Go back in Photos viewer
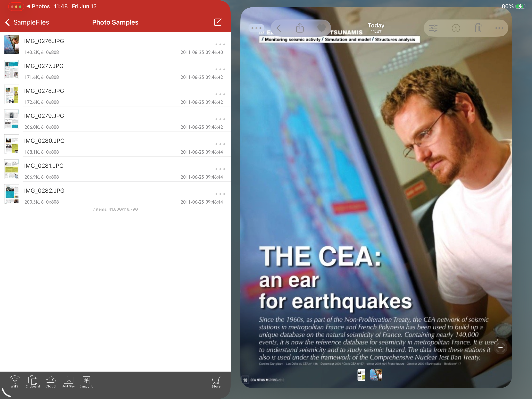 click(279, 28)
